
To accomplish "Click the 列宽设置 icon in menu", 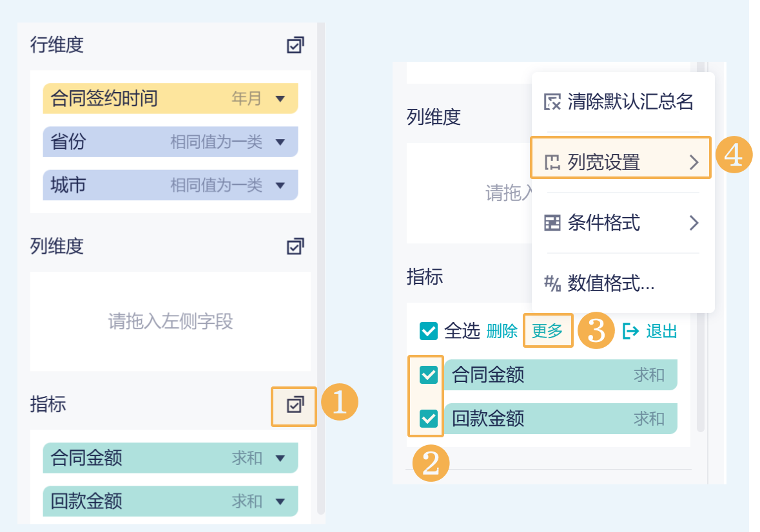I will tap(553, 162).
